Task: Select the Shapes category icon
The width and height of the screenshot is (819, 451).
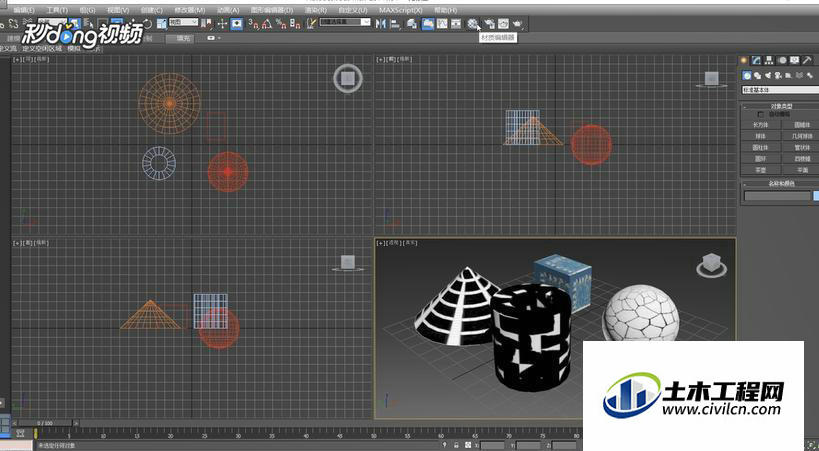Action: (758, 76)
